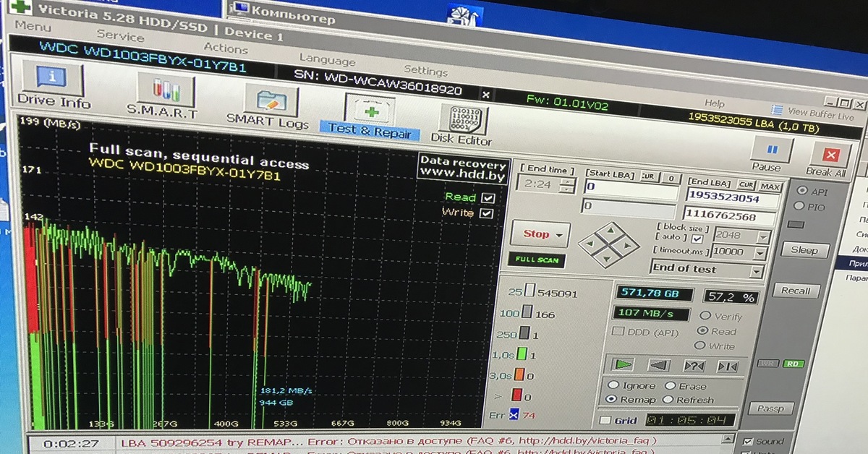Select the Remap radio option

pos(613,399)
